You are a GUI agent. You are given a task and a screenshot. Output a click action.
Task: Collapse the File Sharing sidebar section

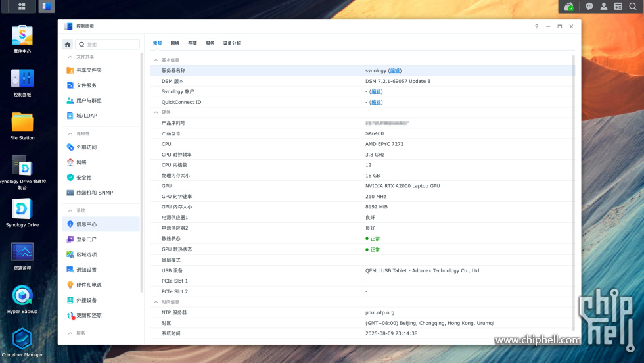click(70, 57)
